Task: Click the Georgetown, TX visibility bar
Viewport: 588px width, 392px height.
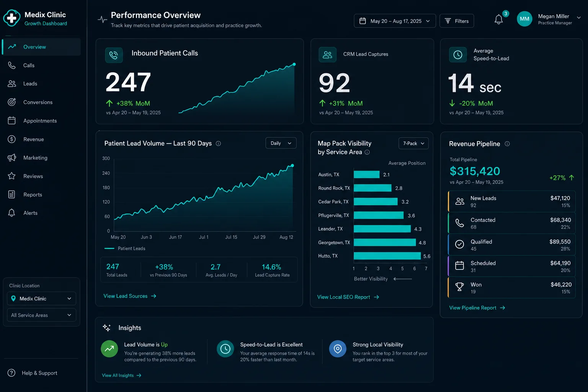Action: pos(385,242)
